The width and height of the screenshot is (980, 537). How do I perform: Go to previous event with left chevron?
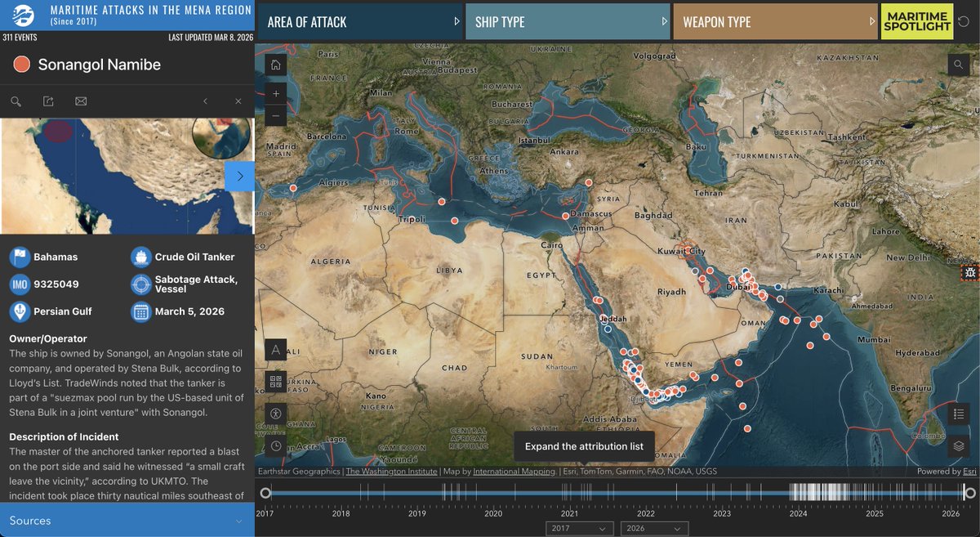(205, 101)
